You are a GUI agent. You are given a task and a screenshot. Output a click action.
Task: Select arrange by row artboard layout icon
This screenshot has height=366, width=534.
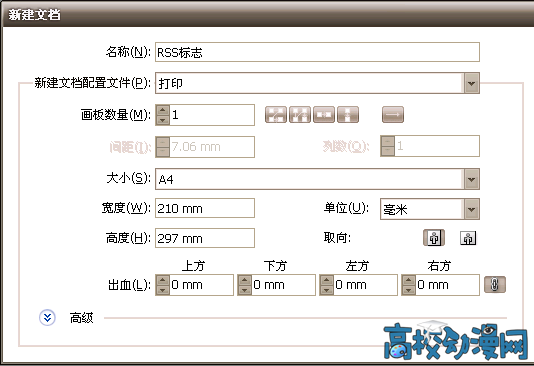point(324,114)
